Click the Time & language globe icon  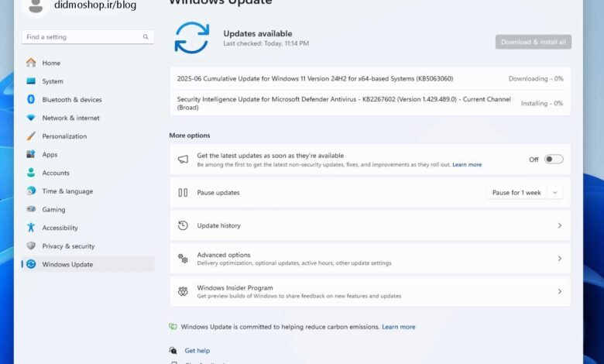click(31, 191)
